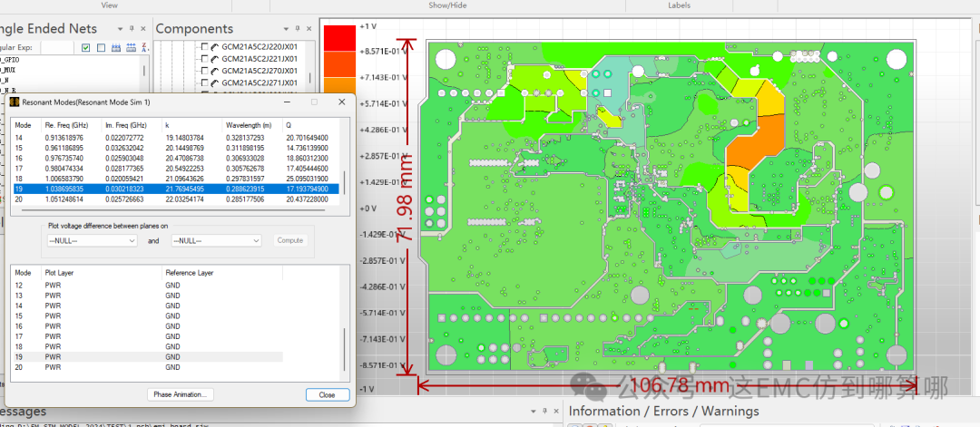Select mode 13 PWR GND row in layer list
This screenshot has height=427, width=980.
point(148,296)
